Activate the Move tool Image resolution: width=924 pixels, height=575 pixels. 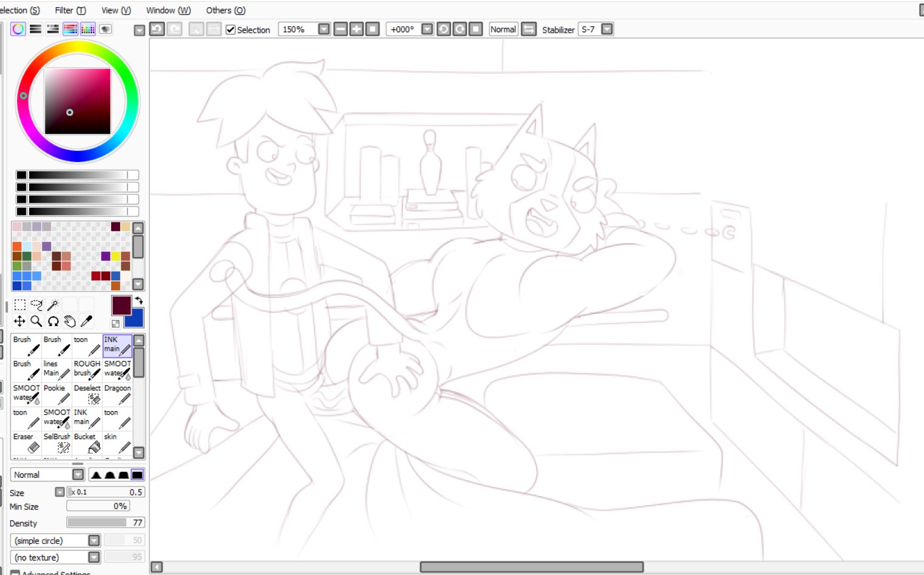tap(19, 321)
